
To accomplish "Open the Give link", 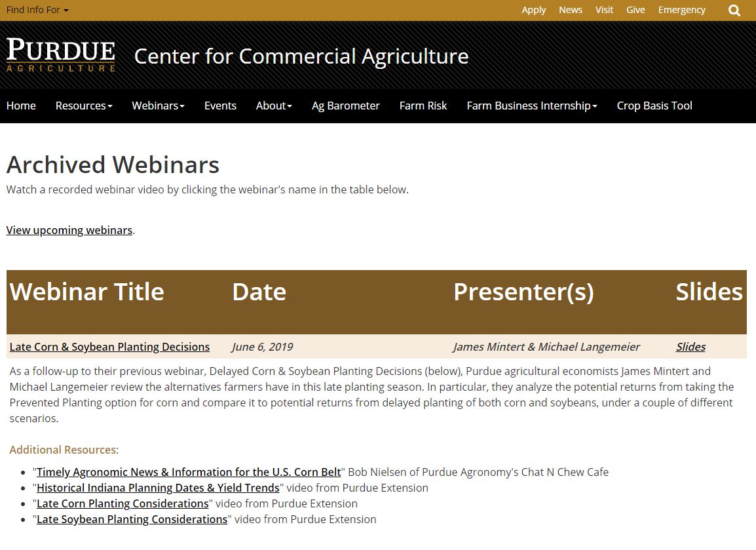I will (635, 10).
